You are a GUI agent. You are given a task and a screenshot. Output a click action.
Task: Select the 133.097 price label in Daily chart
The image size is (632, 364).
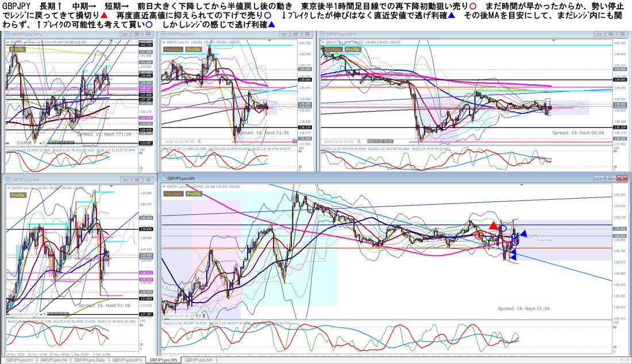click(x=146, y=144)
